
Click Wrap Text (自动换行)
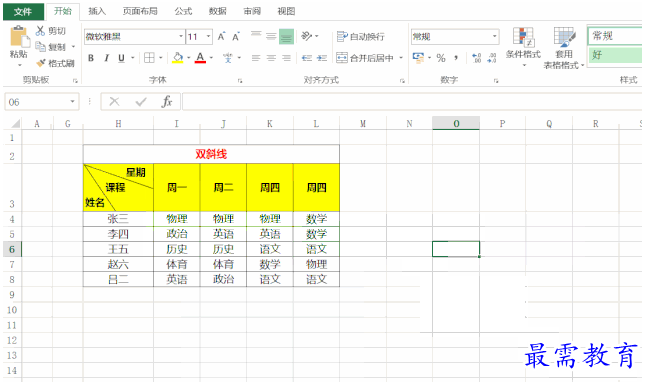pos(360,37)
